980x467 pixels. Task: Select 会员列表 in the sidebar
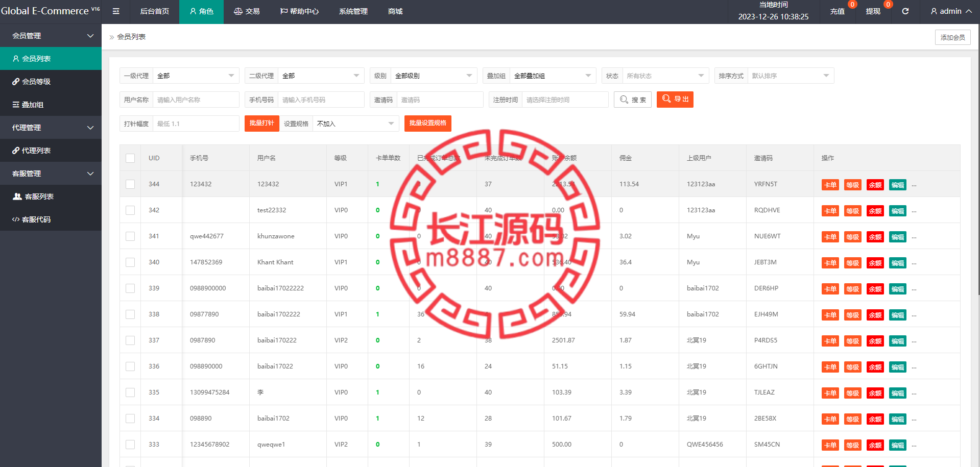coord(51,59)
